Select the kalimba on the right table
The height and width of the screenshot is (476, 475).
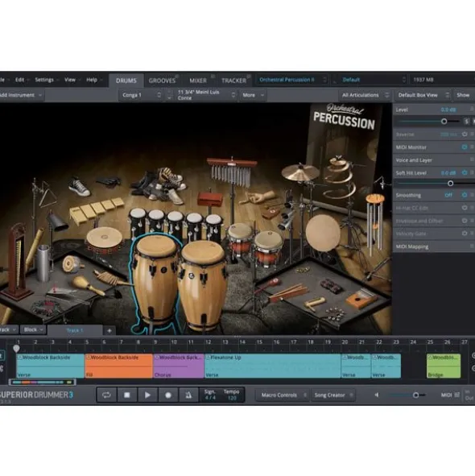pyautogui.click(x=361, y=299)
